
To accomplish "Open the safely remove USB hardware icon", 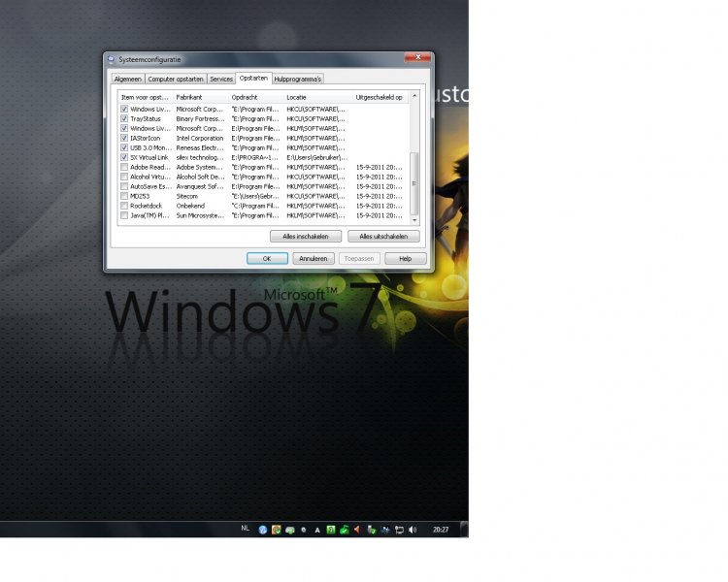I will pyautogui.click(x=371, y=530).
